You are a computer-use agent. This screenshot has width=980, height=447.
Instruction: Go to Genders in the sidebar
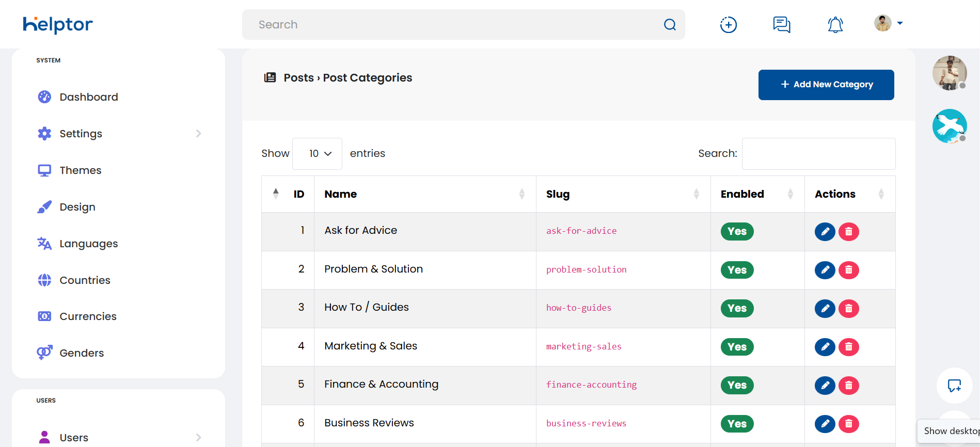82,353
